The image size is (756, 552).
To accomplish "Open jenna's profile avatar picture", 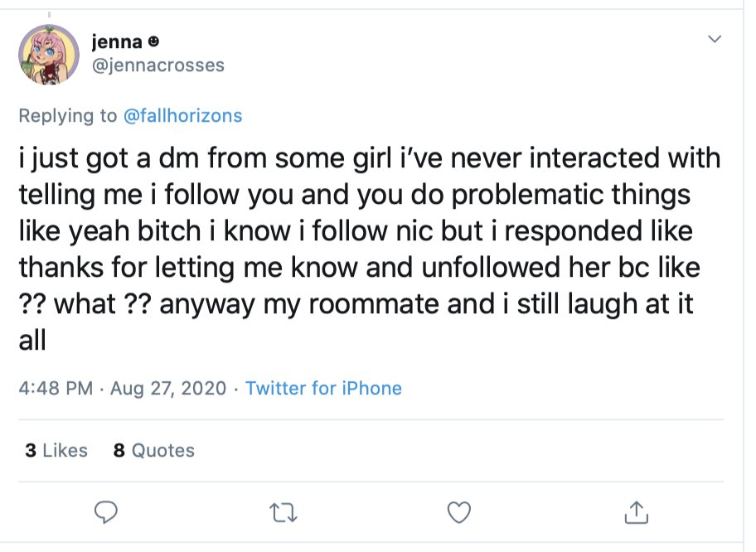I will [49, 53].
